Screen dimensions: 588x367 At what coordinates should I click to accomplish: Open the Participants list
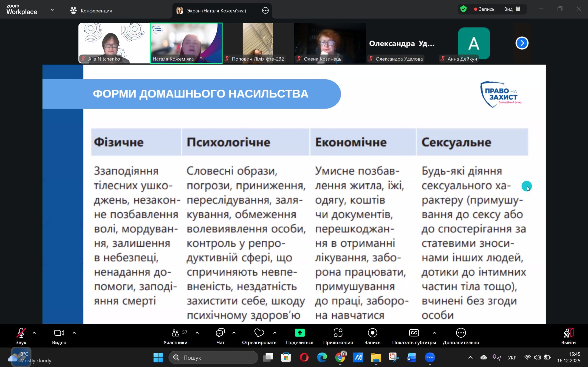pos(175,336)
